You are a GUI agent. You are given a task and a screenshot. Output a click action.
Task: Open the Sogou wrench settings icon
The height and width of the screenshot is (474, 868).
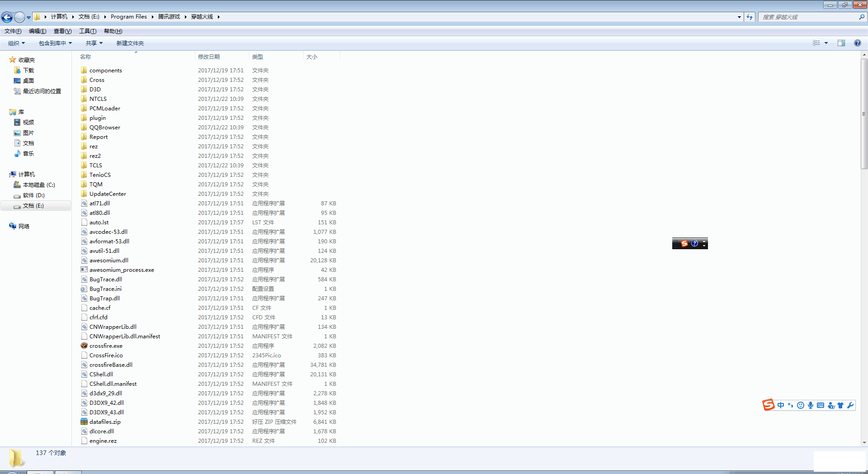point(850,405)
